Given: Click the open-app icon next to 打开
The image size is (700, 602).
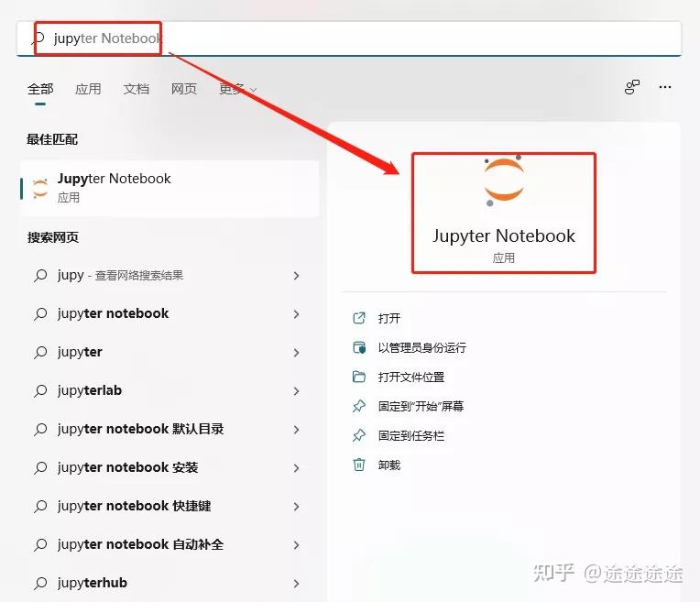Looking at the screenshot, I should [359, 318].
